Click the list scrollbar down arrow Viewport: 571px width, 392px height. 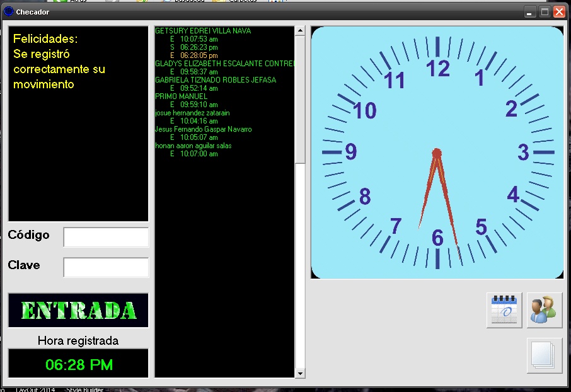pos(300,373)
